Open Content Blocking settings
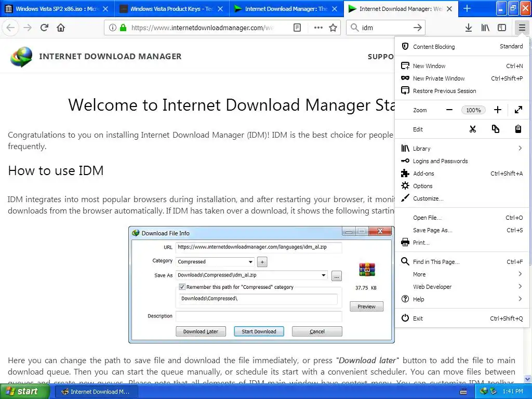 coord(462,46)
